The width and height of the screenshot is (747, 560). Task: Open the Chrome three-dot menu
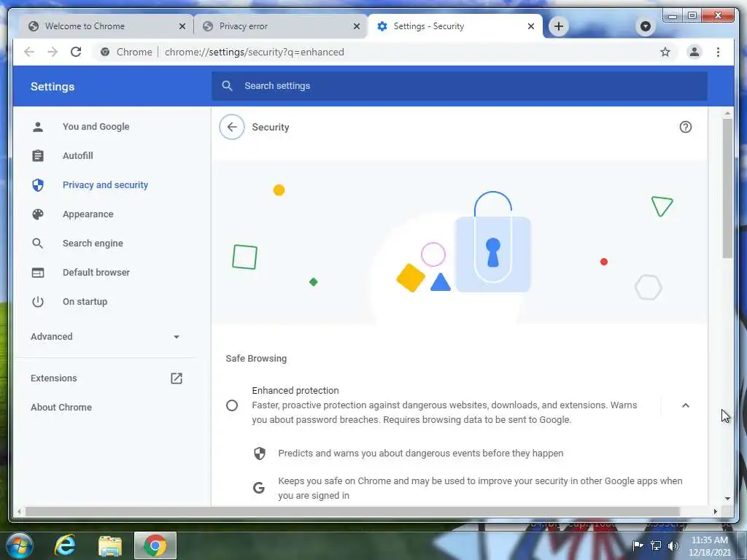tap(718, 52)
